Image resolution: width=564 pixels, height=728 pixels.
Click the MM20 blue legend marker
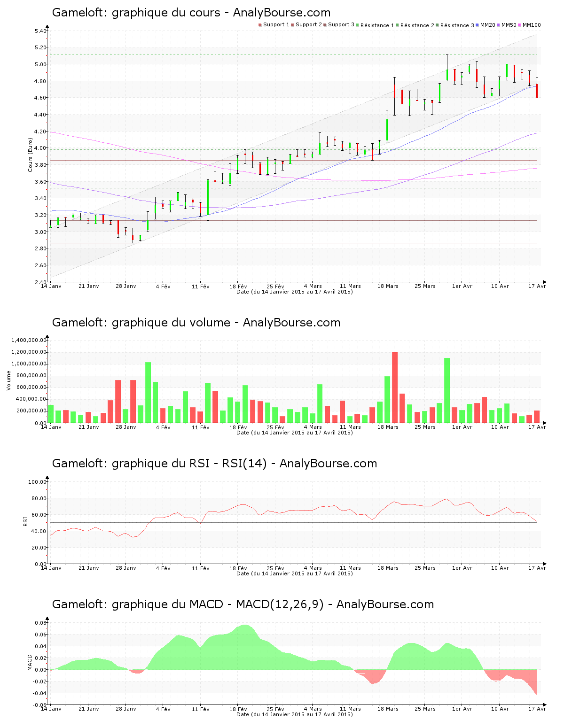coord(478,25)
